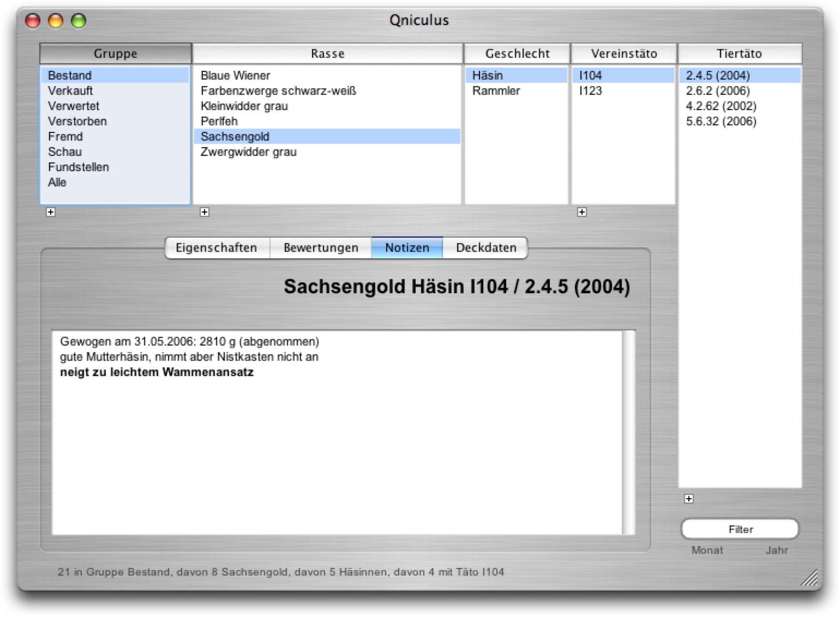
Task: Open the Deckdaten tab
Action: 485,247
